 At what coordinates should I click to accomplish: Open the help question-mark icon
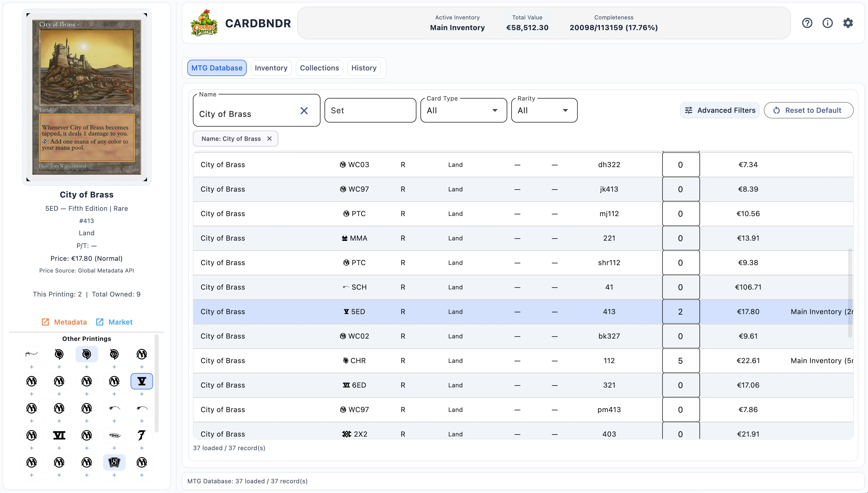(807, 23)
